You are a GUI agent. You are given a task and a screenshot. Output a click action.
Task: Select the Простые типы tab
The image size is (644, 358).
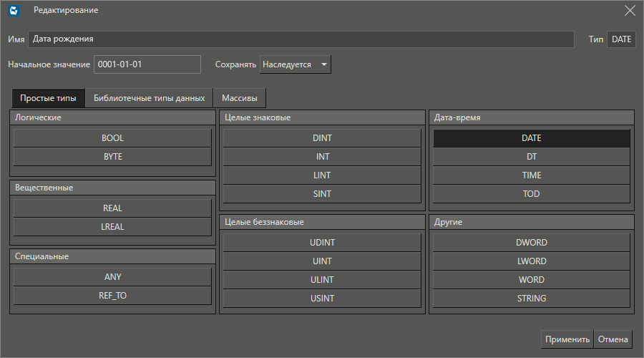coord(48,98)
